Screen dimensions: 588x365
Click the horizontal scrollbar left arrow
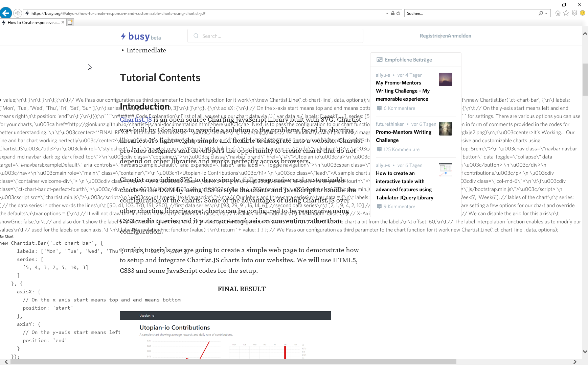6,362
